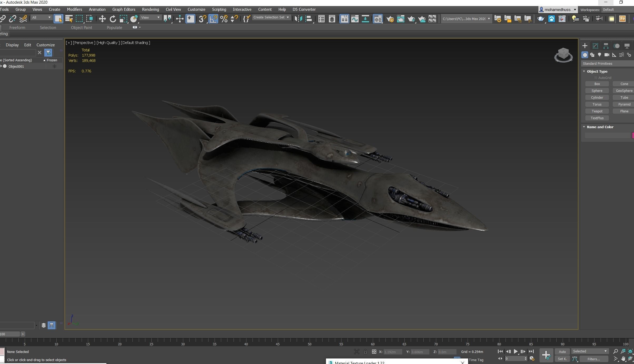The height and width of the screenshot is (364, 634).
Task: Collapse the Object Type rollout
Action: (x=597, y=71)
